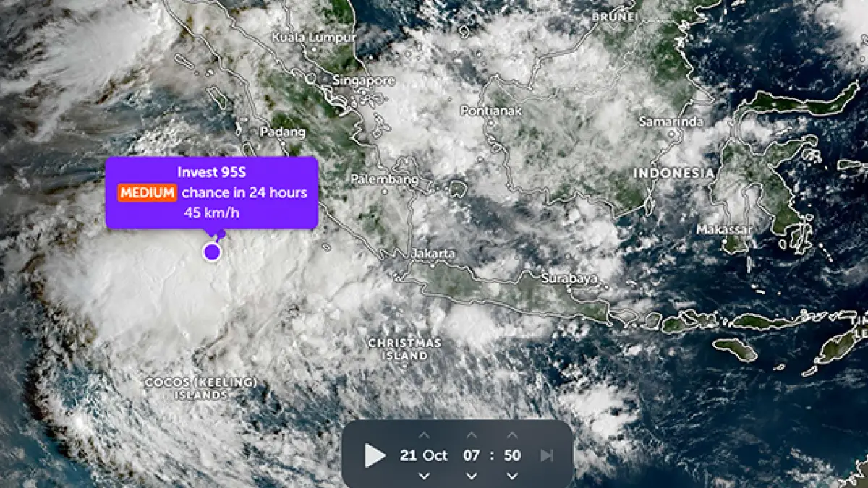Open the Invest 95S tooltip title
Image resolution: width=868 pixels, height=488 pixels.
211,172
